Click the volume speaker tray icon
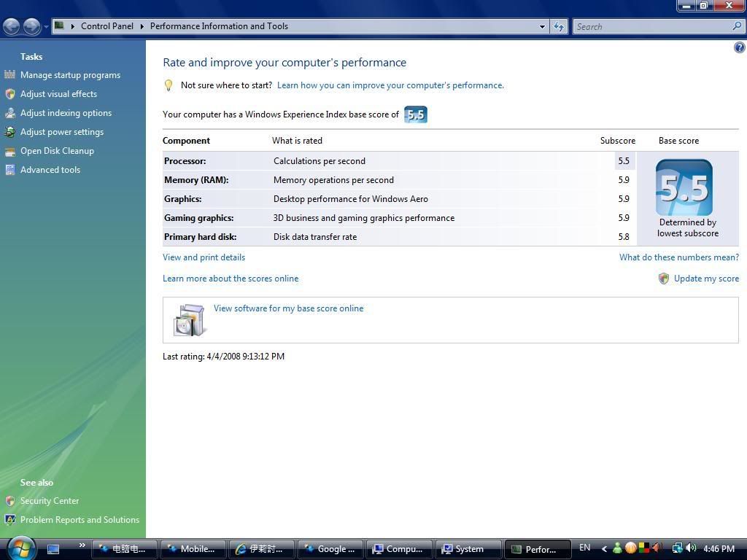The image size is (747, 560). (x=691, y=548)
